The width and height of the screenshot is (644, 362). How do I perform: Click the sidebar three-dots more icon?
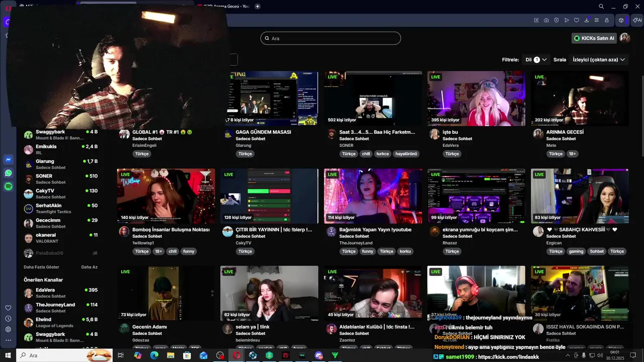[x=8, y=340]
